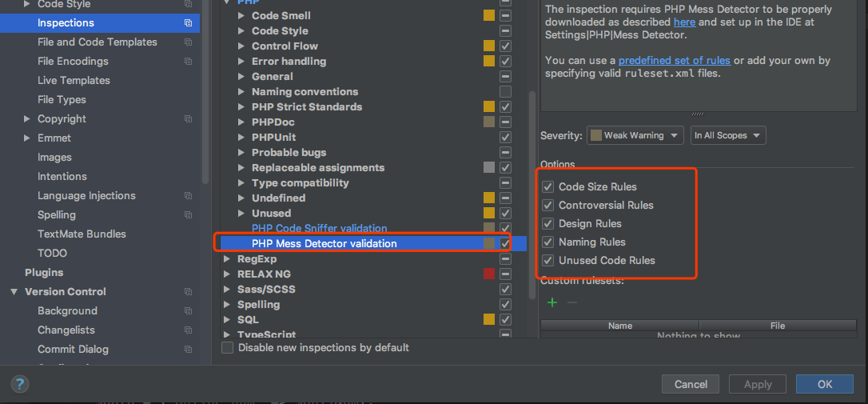868x404 pixels.
Task: Toggle Unused Code Rules checkbox
Action: 548,260
